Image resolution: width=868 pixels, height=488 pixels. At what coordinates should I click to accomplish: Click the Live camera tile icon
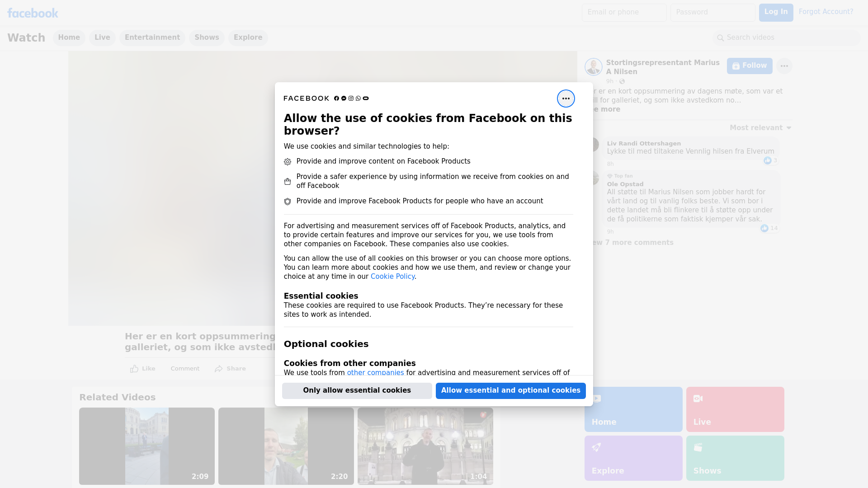click(x=698, y=399)
